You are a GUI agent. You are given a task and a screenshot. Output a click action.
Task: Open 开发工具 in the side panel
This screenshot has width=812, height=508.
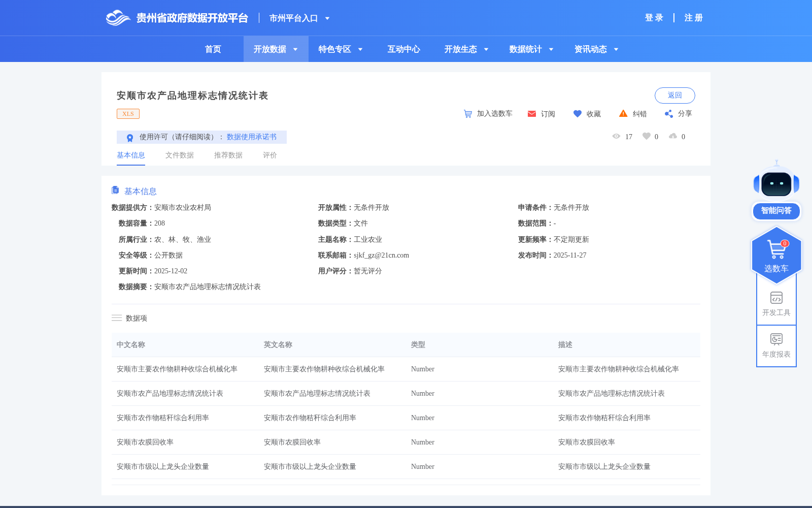coord(776,304)
